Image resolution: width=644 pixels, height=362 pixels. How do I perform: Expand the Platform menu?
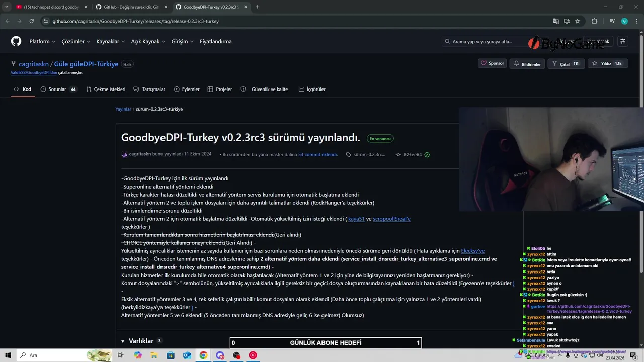tap(42, 41)
